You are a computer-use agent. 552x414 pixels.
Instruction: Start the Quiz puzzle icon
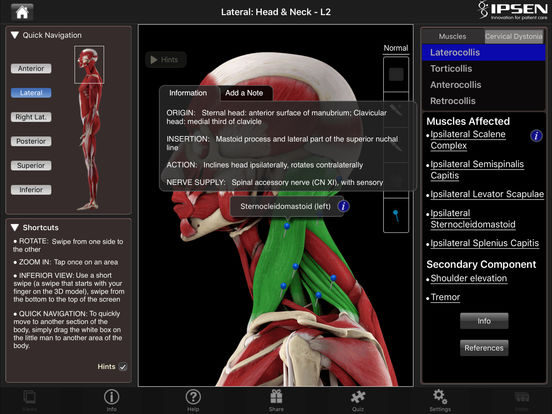tap(358, 400)
